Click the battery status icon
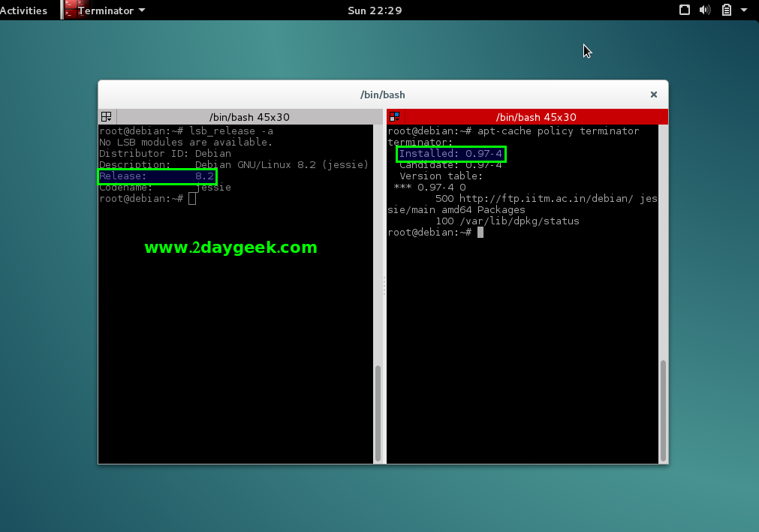 click(726, 10)
